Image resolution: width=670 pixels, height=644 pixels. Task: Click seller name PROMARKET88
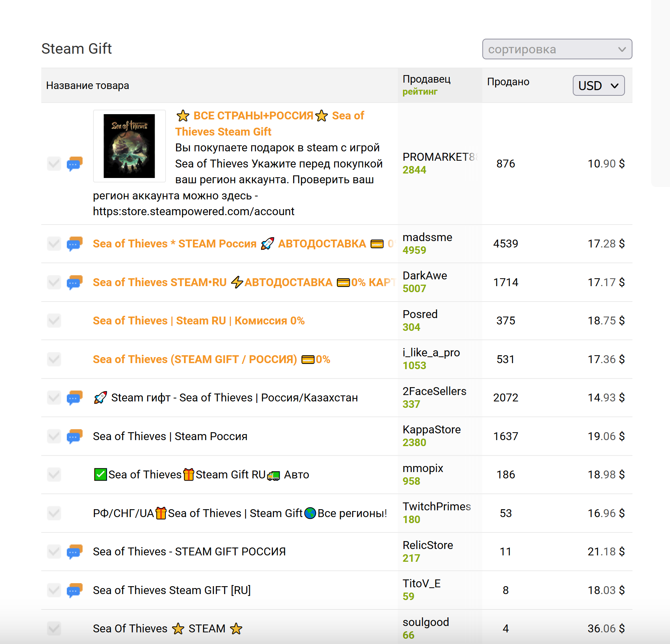point(440,157)
